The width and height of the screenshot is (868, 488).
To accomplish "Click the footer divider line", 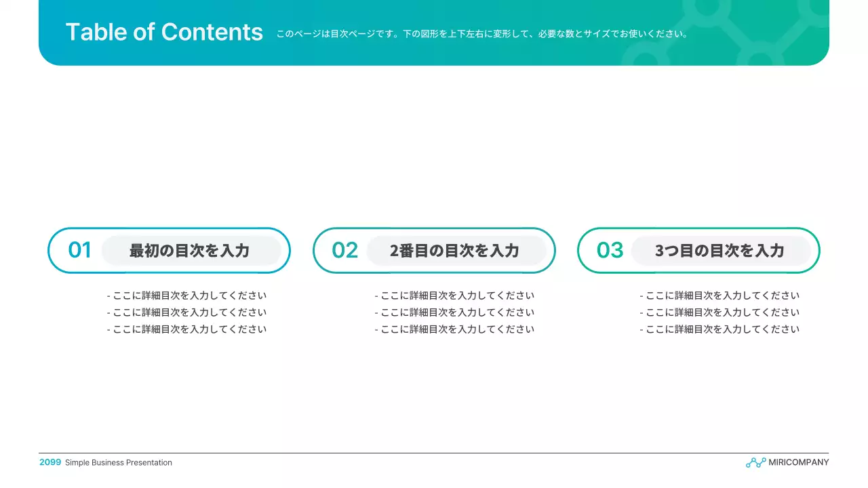I will pos(434,450).
